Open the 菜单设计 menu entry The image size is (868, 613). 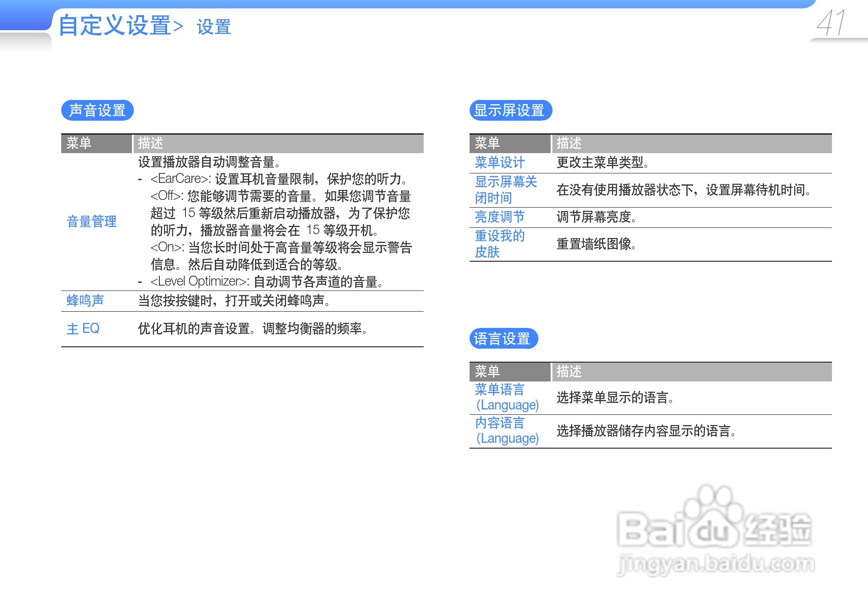pos(500,163)
